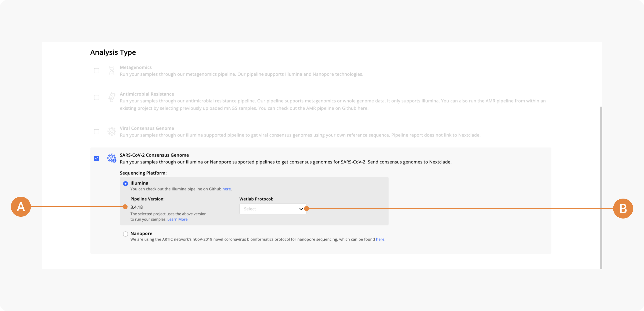The image size is (644, 311).
Task: Select the Illumina radio button
Action: coord(125,184)
